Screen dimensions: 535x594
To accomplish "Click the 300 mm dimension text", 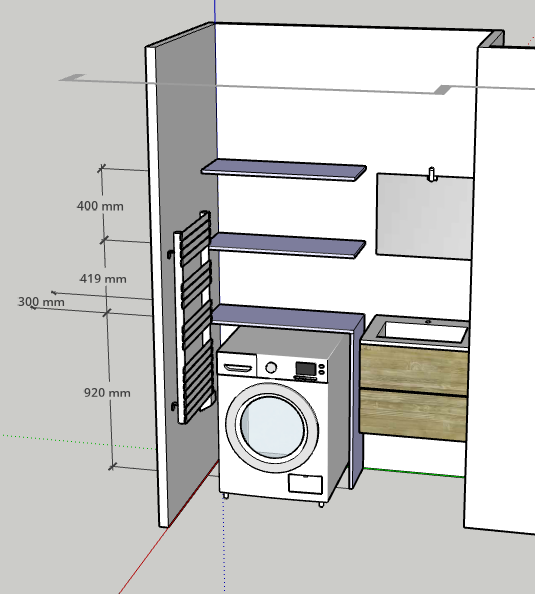I will click(x=41, y=302).
